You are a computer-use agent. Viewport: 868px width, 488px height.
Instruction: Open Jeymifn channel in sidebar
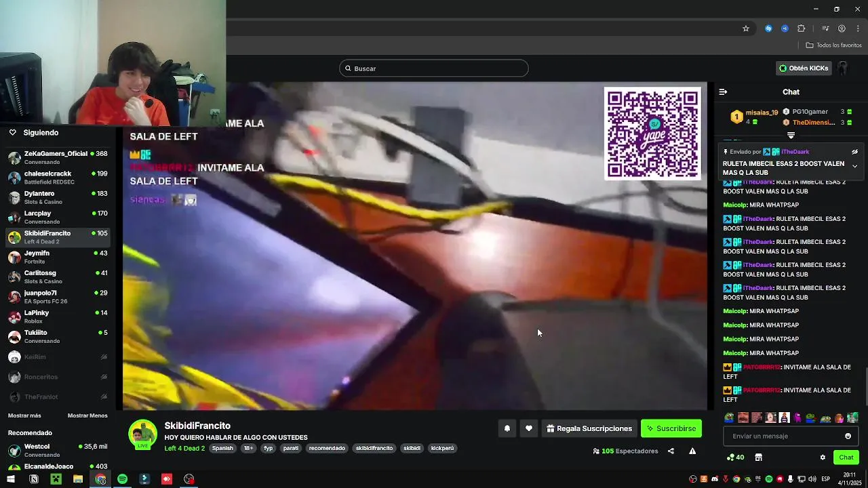tap(58, 257)
